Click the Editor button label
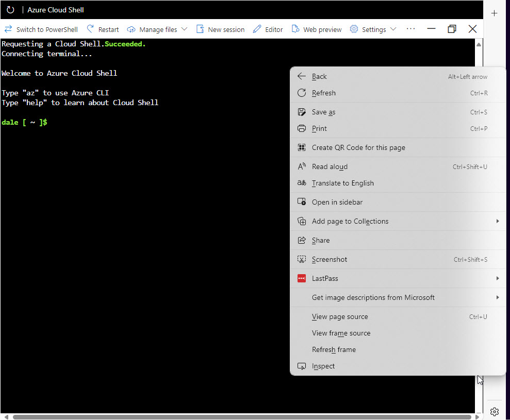 point(274,29)
